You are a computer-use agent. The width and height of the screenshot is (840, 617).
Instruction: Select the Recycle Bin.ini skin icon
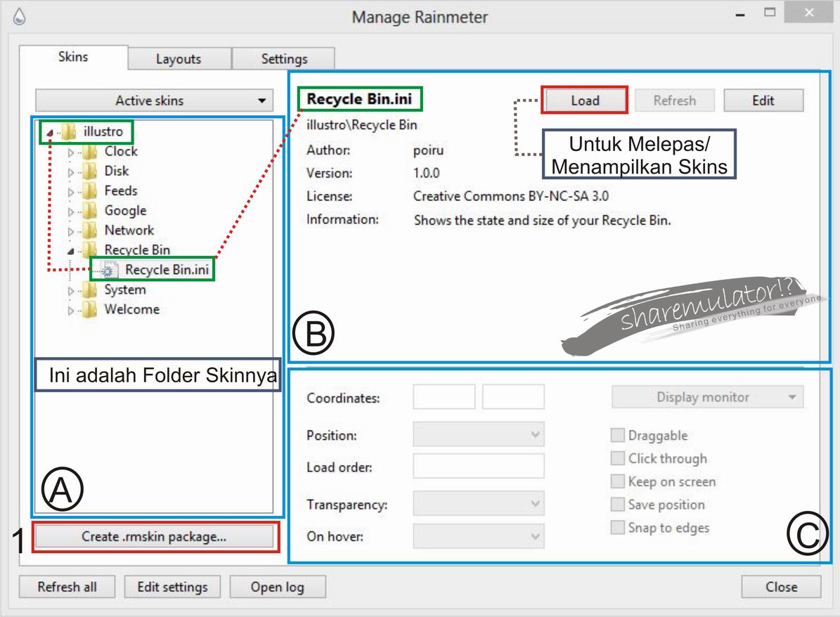point(111,269)
